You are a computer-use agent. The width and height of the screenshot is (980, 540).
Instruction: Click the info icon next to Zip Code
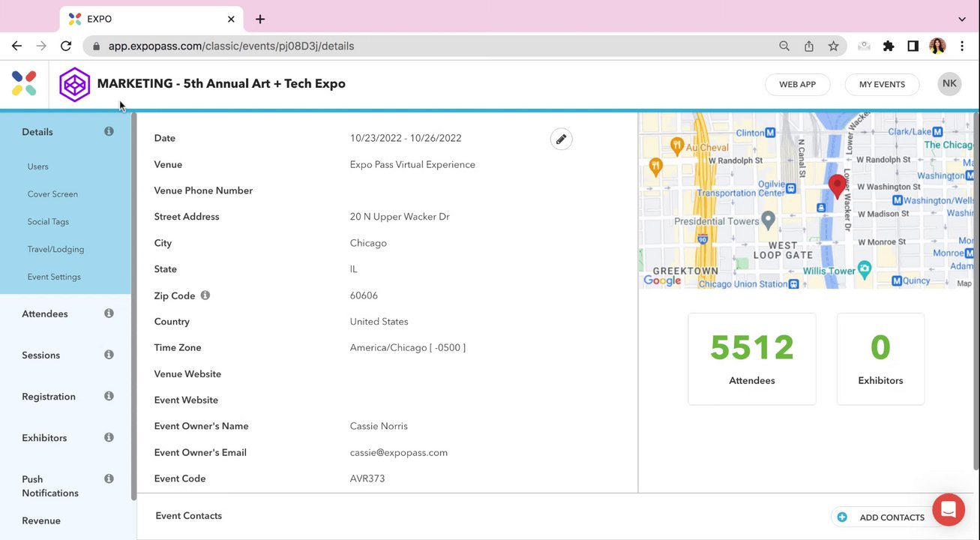click(x=205, y=295)
